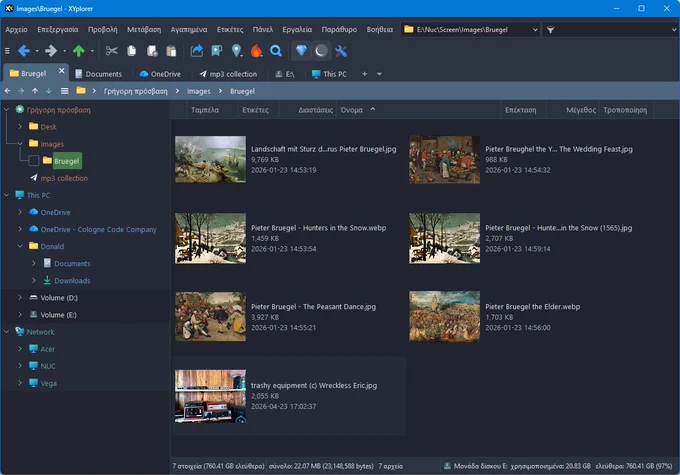Click the flame Hotlist icon

[x=256, y=51]
